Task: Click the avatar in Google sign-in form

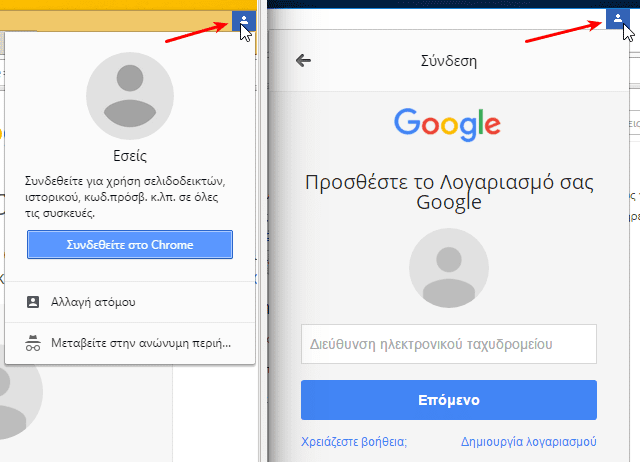Action: [449, 268]
